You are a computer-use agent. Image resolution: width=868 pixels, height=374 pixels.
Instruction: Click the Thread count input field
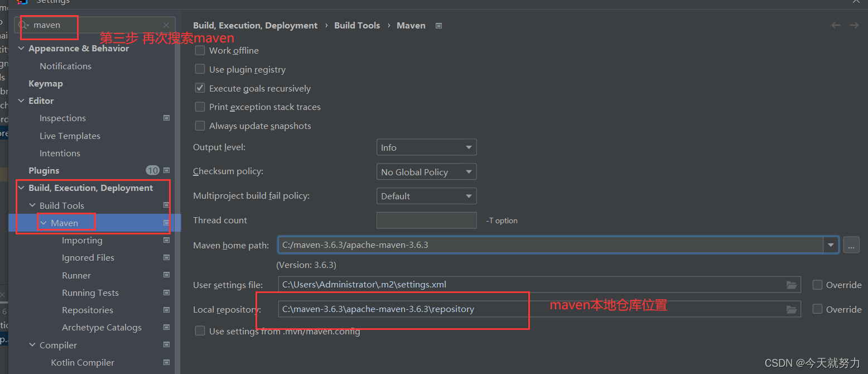click(426, 220)
